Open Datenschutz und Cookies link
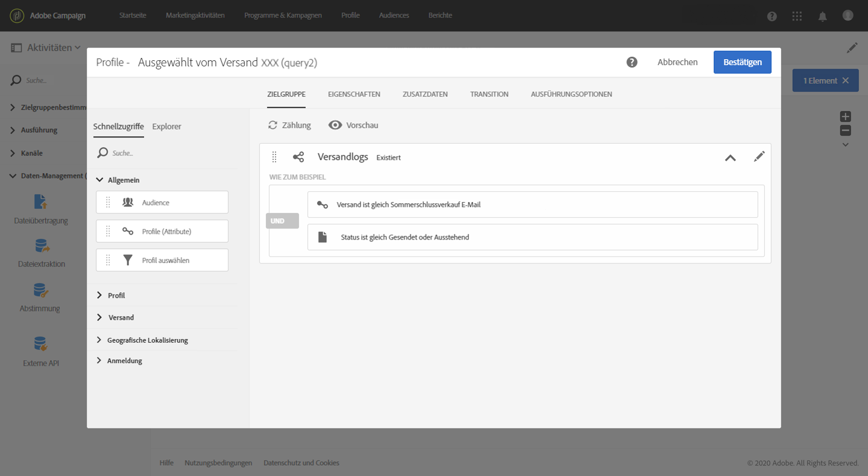 (301, 463)
